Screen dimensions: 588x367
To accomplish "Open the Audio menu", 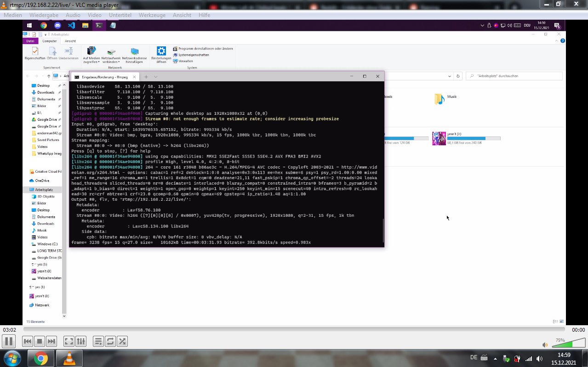I will [x=73, y=15].
